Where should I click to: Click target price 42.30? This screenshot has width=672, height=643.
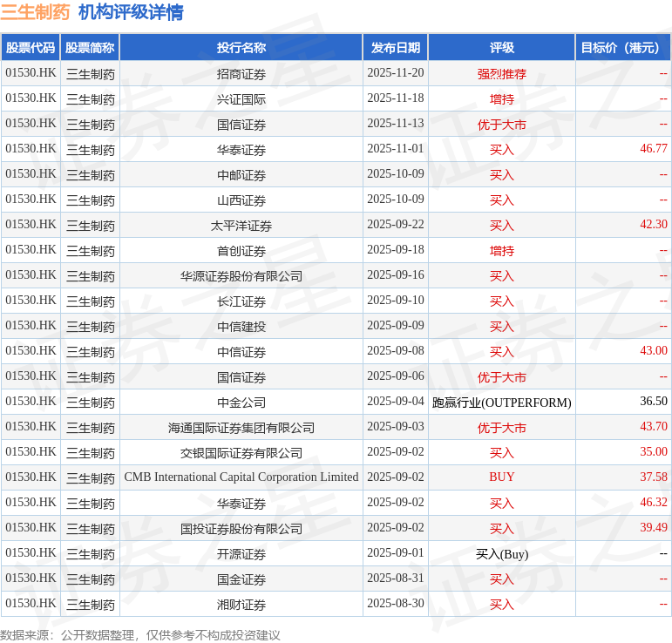(654, 225)
